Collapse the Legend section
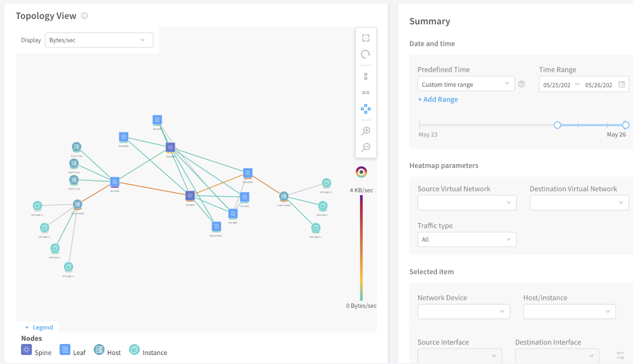This screenshot has height=364, width=633. pos(39,327)
